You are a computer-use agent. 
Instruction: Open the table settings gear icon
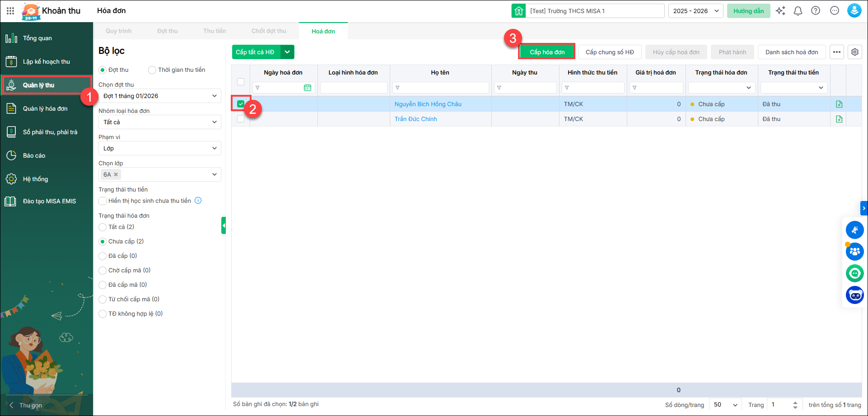coord(855,52)
